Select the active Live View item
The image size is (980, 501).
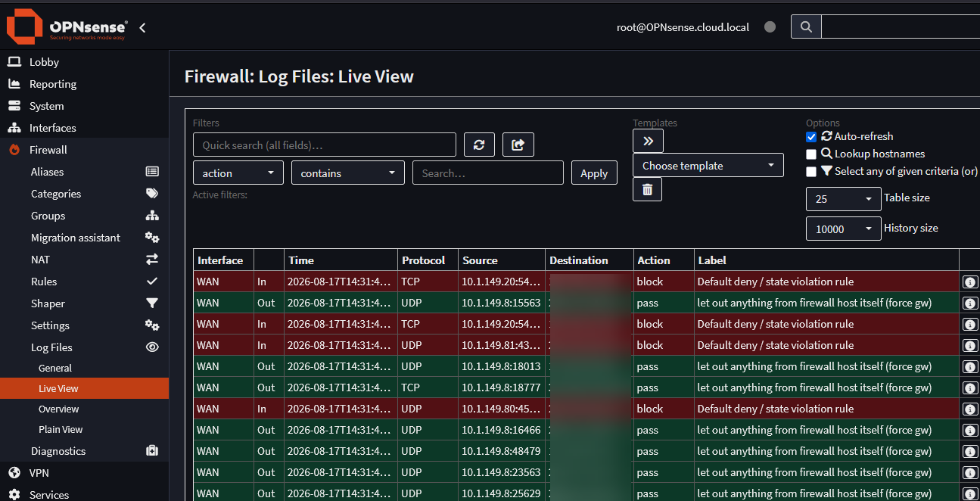click(84, 388)
